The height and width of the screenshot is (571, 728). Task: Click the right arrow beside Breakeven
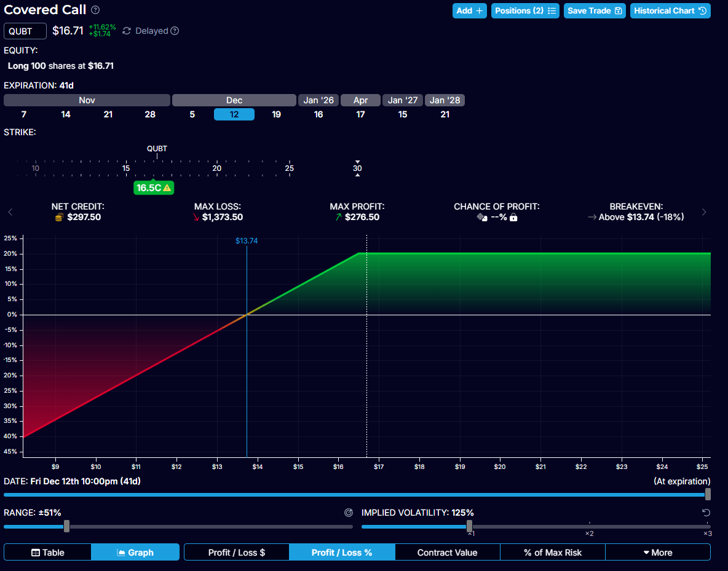click(704, 212)
